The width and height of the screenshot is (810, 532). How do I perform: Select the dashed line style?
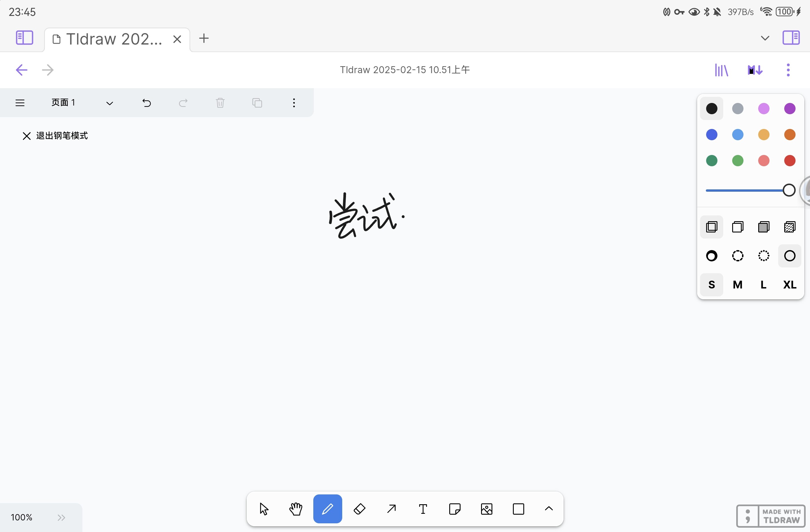pos(737,256)
